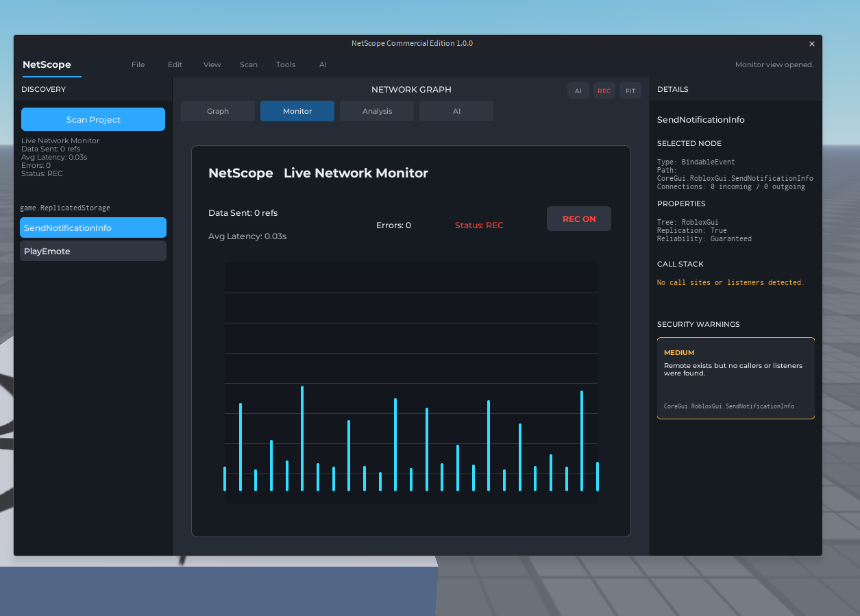Click the NETWORK GRAPH header label
The height and width of the screenshot is (616, 860).
(x=411, y=89)
